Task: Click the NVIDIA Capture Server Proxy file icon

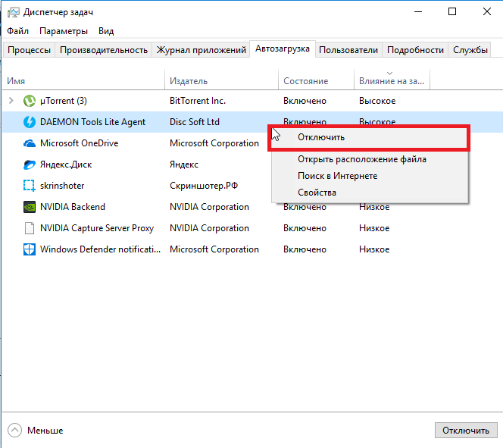Action: pos(30,228)
